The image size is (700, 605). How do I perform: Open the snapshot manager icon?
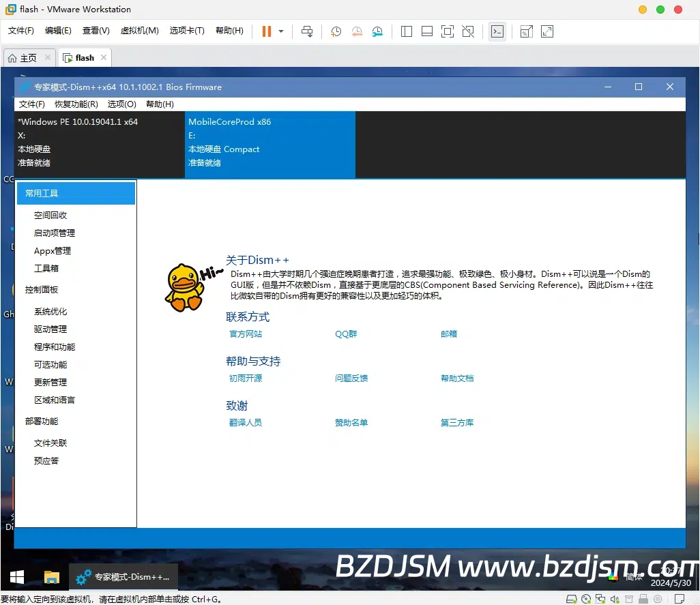377,31
